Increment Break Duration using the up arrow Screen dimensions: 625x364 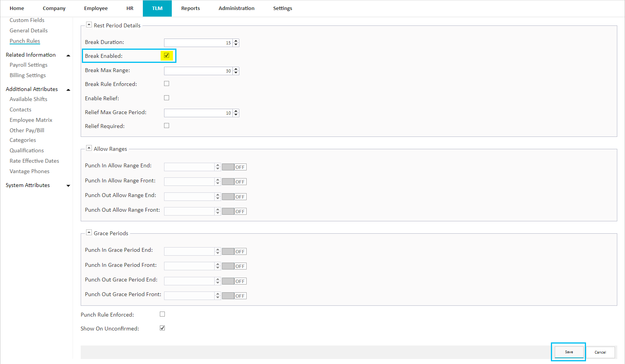235,40
